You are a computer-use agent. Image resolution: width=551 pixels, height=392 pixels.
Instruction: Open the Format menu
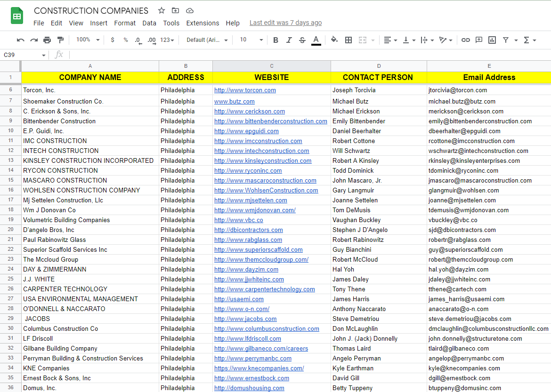pos(125,23)
